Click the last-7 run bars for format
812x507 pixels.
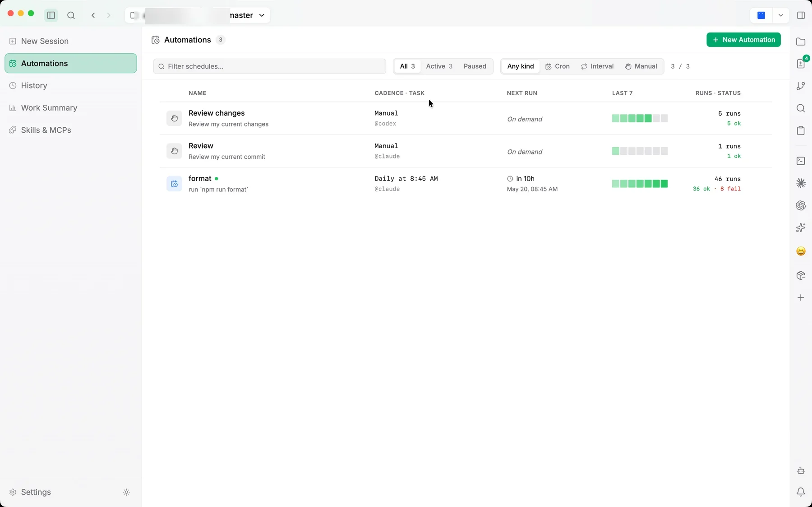click(x=640, y=184)
